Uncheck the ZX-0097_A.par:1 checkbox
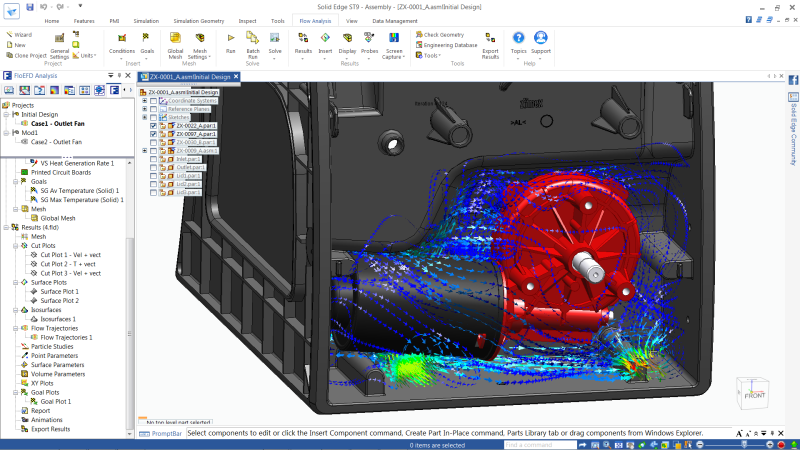This screenshot has width=800, height=450. (153, 134)
